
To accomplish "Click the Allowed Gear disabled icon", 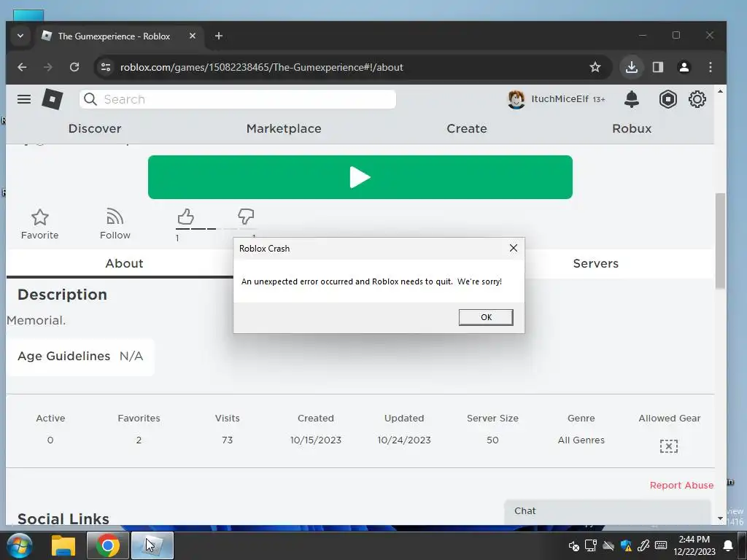I will coord(669,446).
